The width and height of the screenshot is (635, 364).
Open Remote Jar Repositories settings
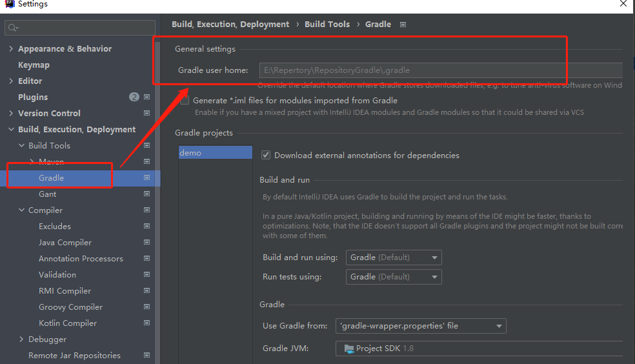74,356
